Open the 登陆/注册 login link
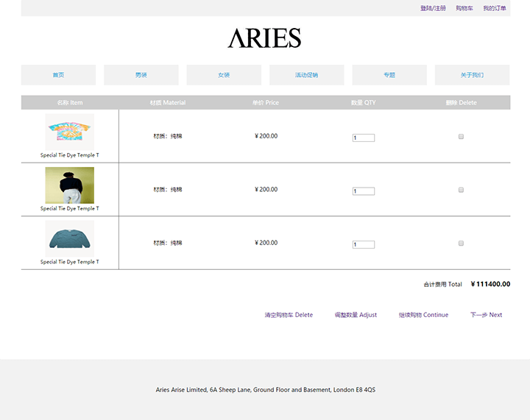Viewport: 530px width, 420px height. point(433,8)
